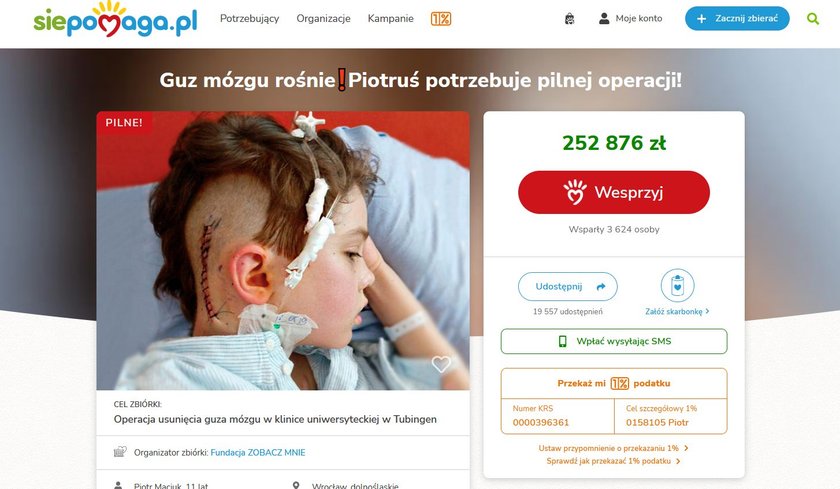Image resolution: width=840 pixels, height=489 pixels.
Task: Click the phone icon in SMS button
Action: (562, 341)
